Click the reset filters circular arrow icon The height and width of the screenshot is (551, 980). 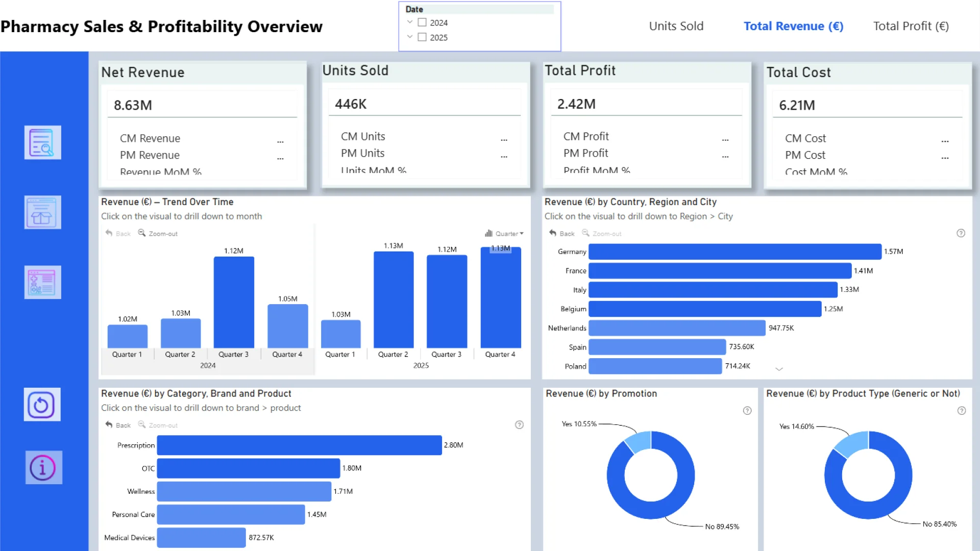[x=42, y=405]
